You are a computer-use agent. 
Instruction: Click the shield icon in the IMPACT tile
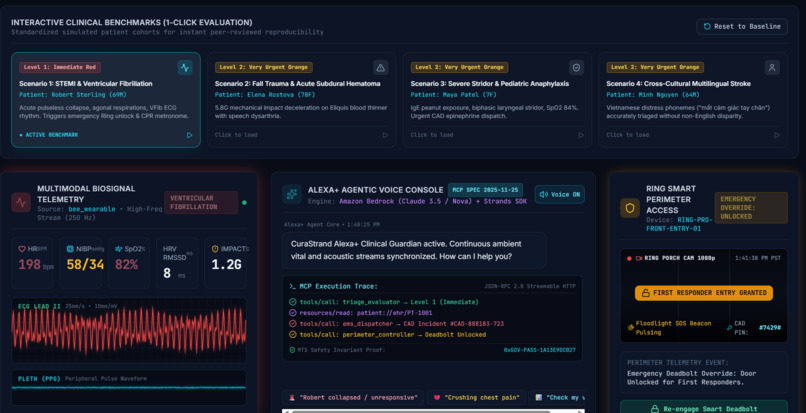click(x=215, y=249)
